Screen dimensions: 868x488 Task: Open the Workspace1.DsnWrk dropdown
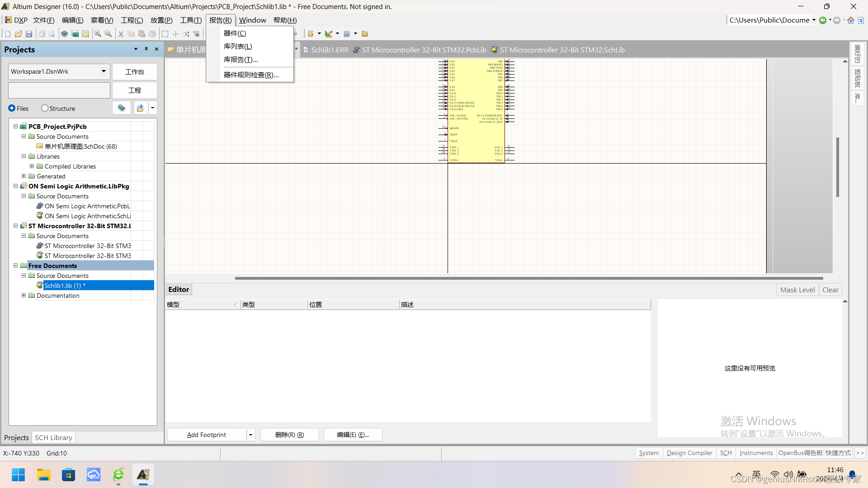click(x=103, y=71)
